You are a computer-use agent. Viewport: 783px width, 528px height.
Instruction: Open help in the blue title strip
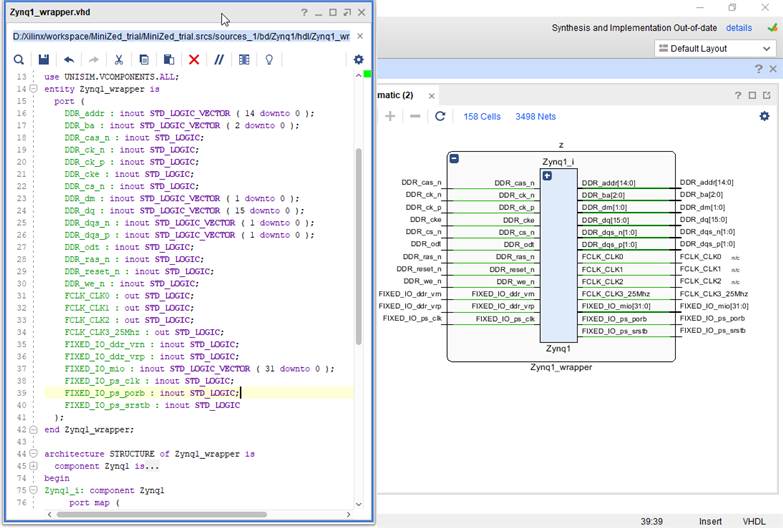(759, 69)
